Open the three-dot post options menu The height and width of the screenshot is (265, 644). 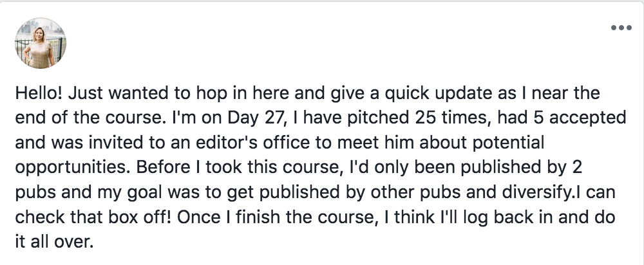coord(621,28)
